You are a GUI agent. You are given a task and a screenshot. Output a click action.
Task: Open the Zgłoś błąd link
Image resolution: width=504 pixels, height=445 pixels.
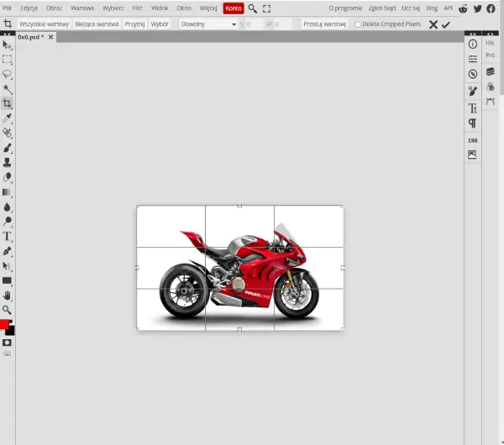pos(382,8)
